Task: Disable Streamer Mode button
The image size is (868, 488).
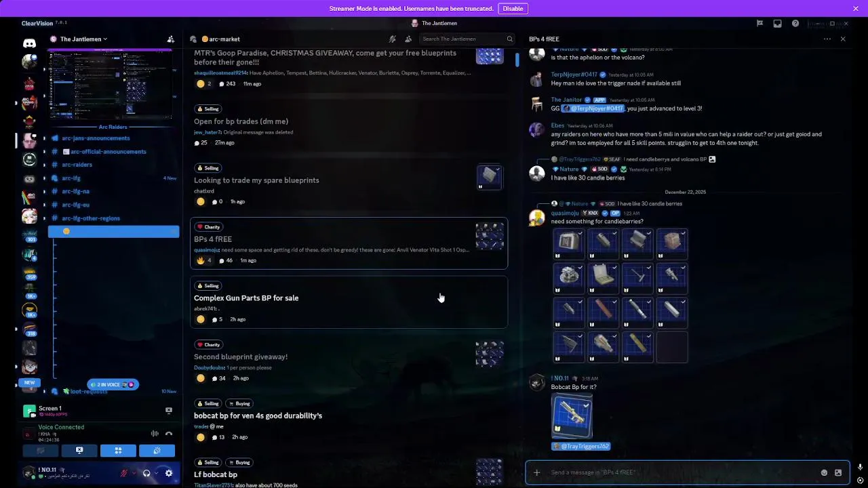Action: 513,9
